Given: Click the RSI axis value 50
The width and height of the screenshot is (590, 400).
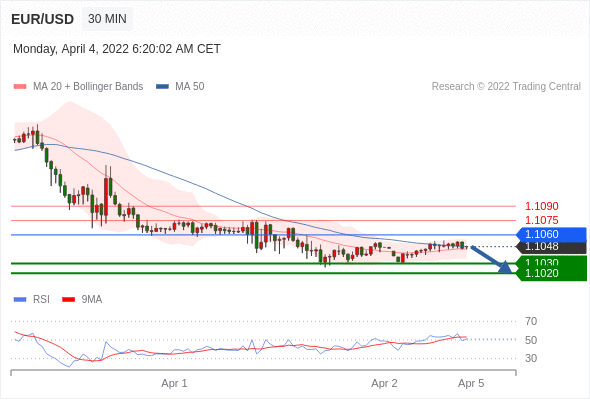Looking at the screenshot, I should point(531,340).
